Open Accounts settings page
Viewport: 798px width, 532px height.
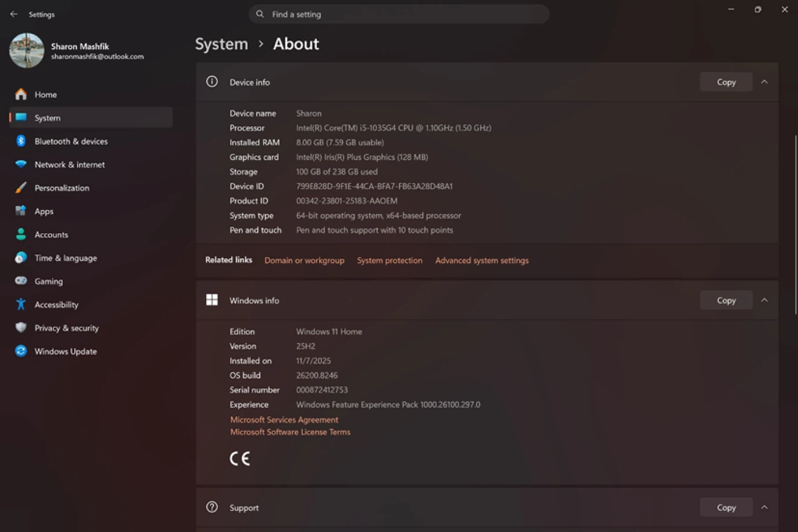91,234
